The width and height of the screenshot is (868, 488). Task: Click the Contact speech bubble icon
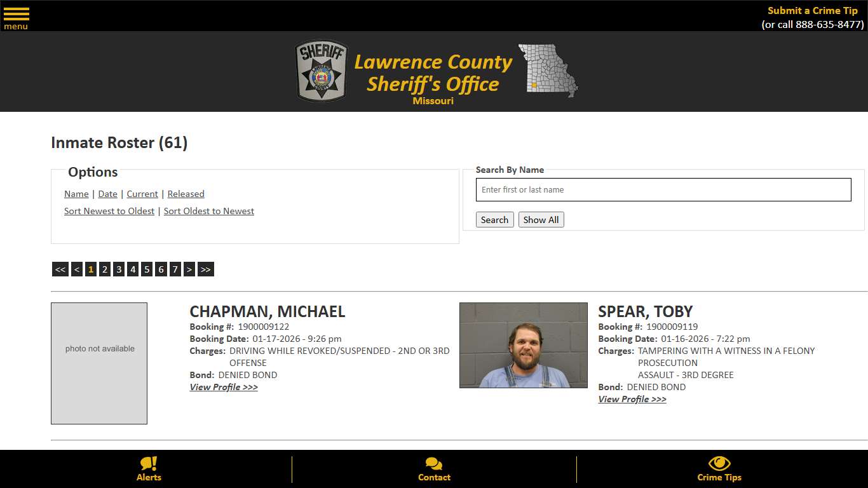pos(434,464)
